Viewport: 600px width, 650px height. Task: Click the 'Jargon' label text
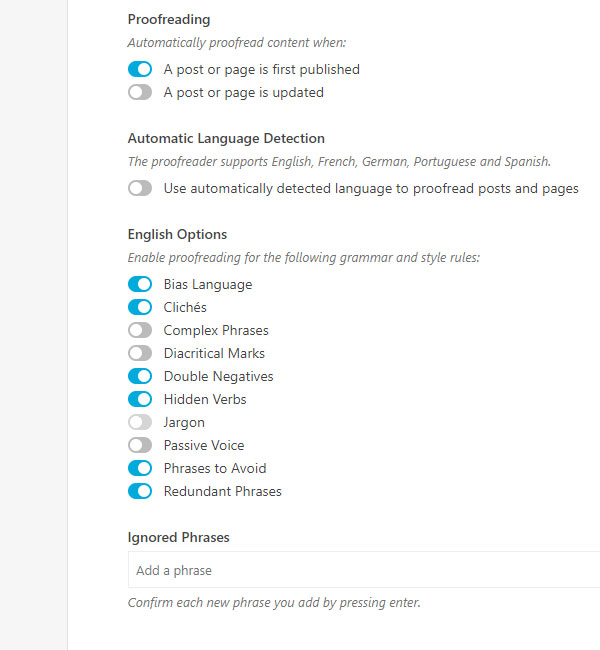(184, 423)
